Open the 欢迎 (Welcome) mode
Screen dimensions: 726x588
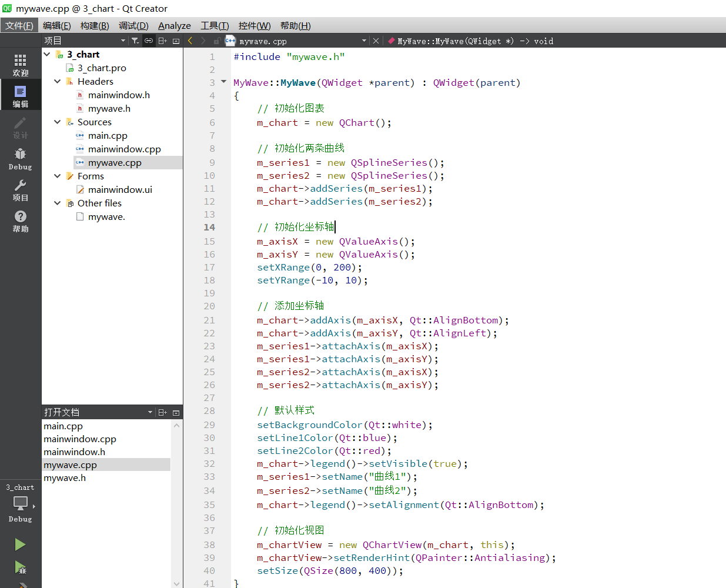[21, 65]
